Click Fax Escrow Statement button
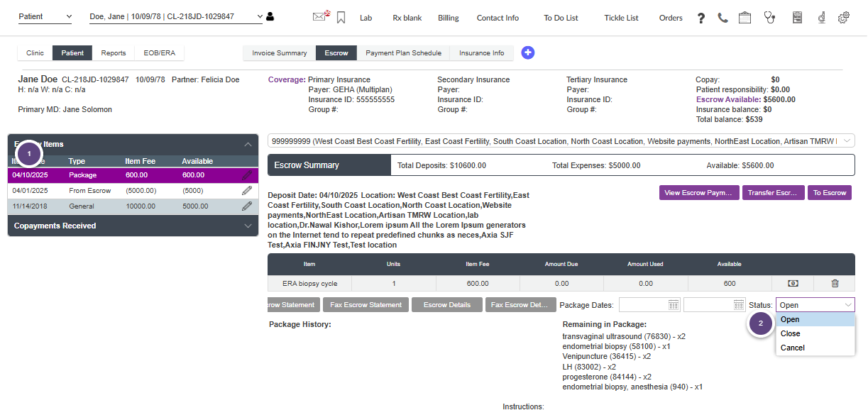Screen dimensions: 868x410 366,305
